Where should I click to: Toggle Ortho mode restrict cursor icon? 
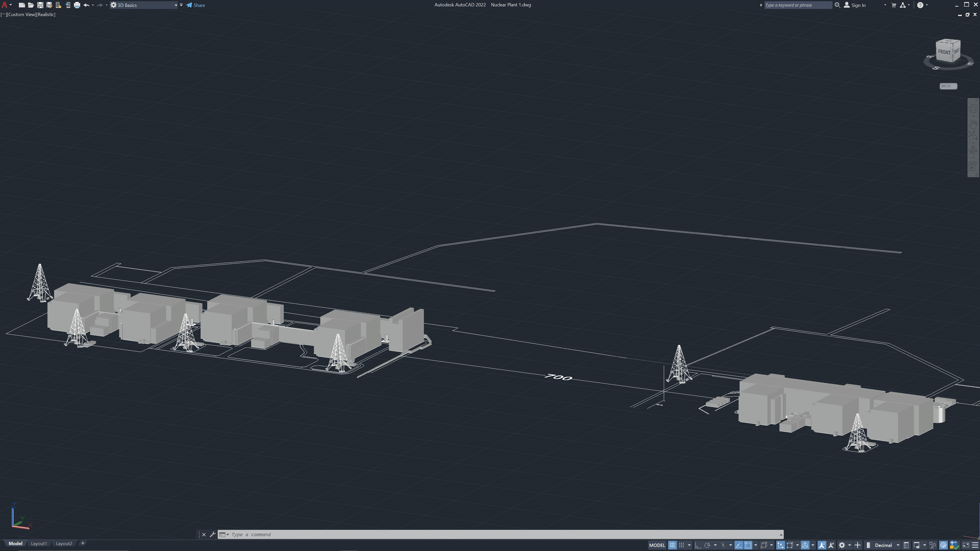pyautogui.click(x=698, y=545)
